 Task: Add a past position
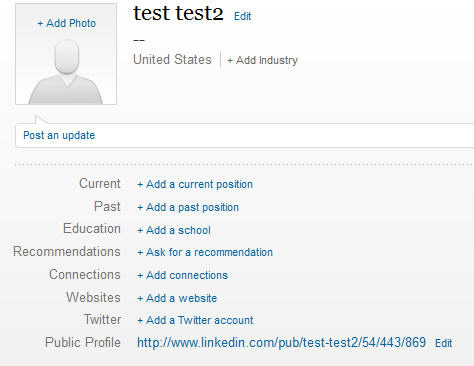tap(188, 207)
